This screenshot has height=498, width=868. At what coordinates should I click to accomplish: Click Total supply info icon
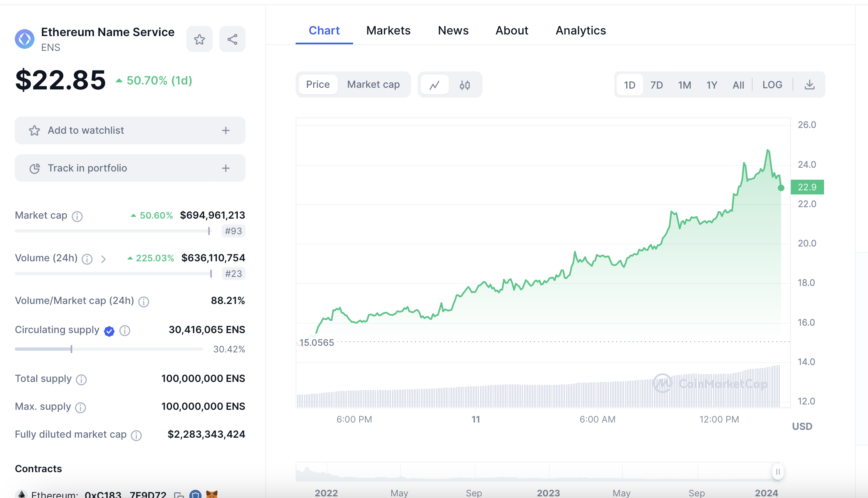click(81, 379)
